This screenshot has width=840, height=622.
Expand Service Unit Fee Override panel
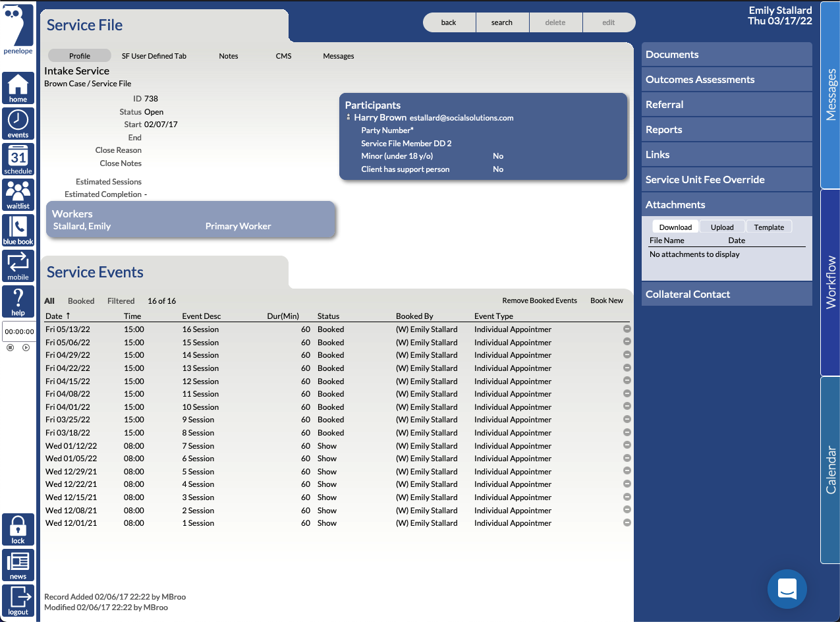[x=727, y=180]
